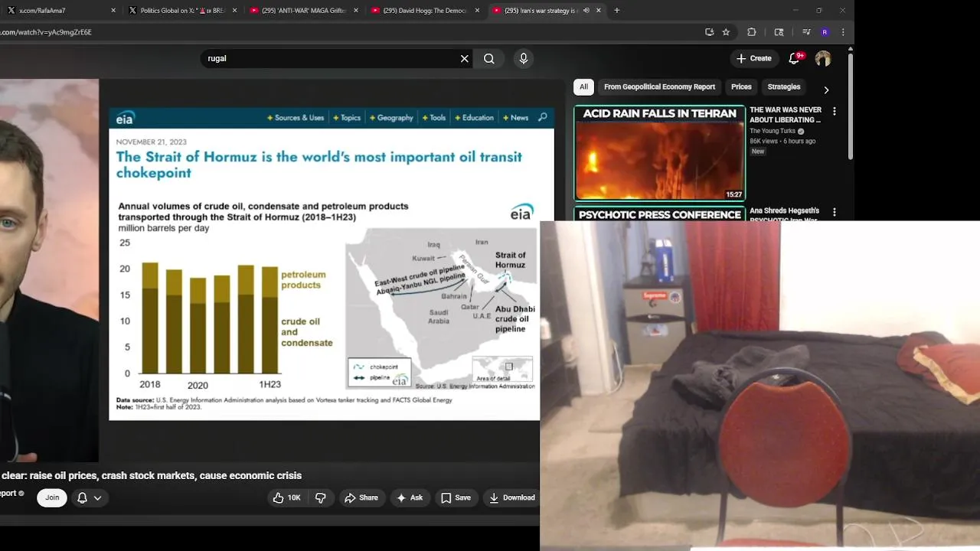Click the Download button
This screenshot has width=980, height=551.
(512, 497)
